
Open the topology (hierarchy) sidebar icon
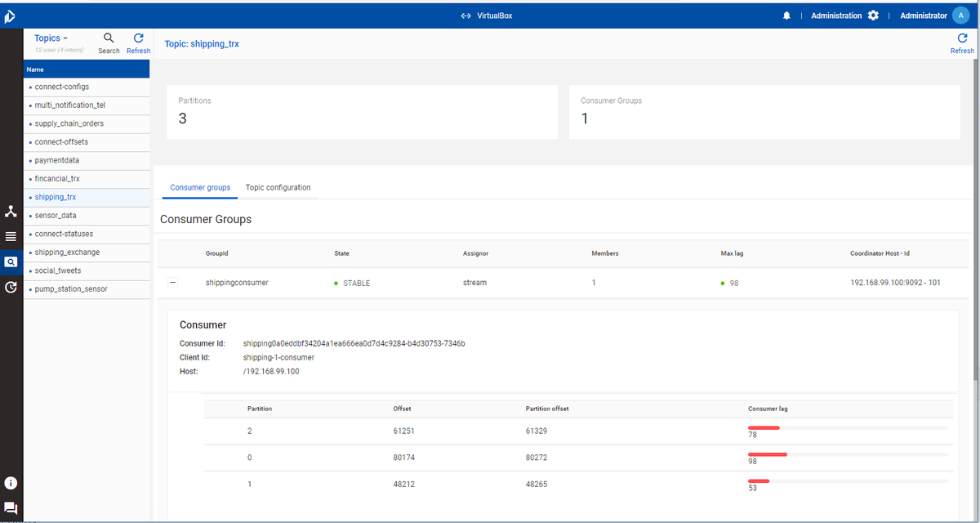[x=11, y=212]
